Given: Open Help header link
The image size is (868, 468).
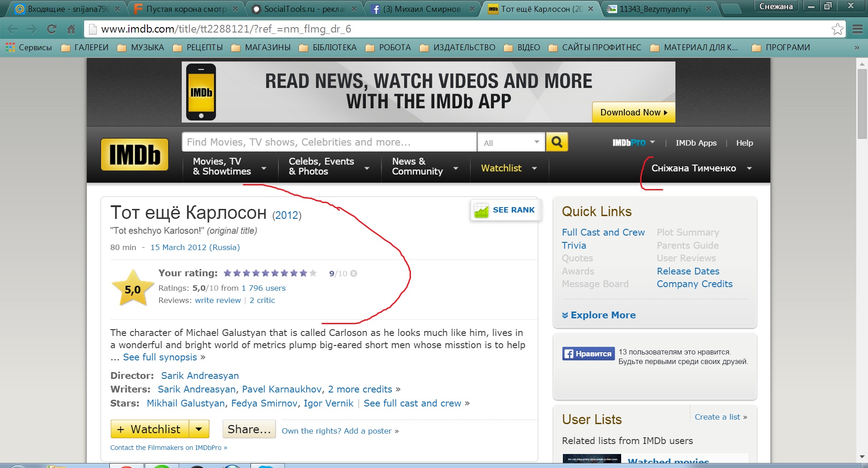Looking at the screenshot, I should [744, 143].
